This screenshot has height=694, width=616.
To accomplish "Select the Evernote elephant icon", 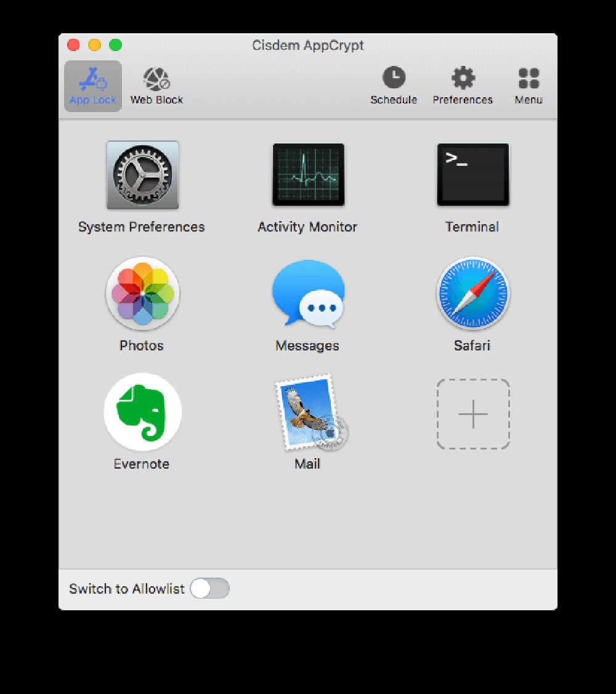I will [142, 412].
